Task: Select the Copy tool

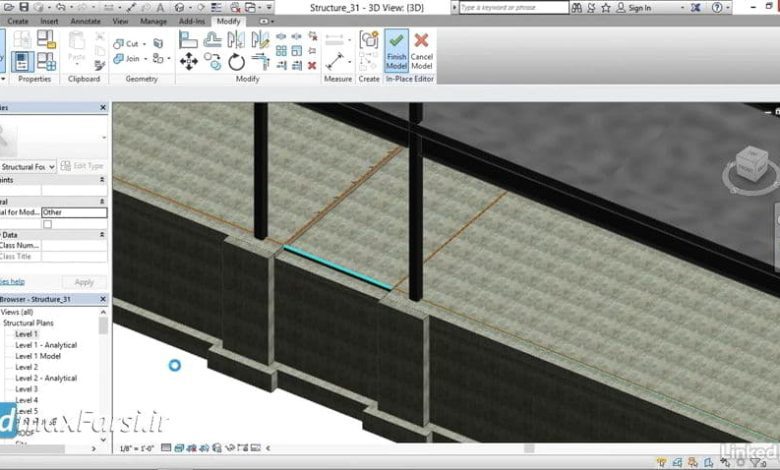Action: point(212,62)
